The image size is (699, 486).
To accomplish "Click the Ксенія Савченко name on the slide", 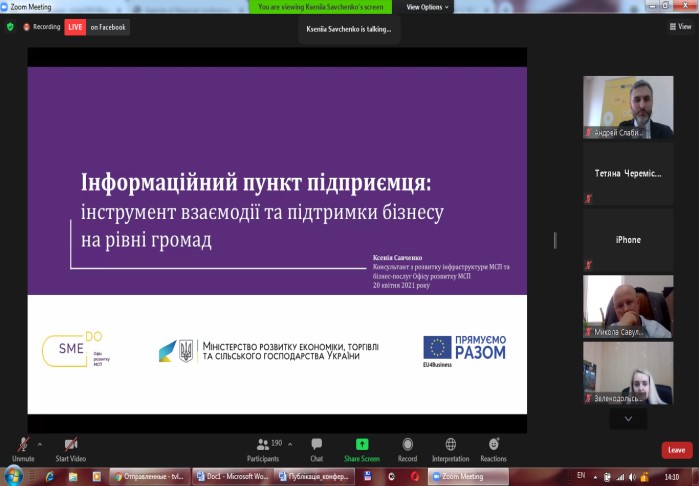I will pos(398,258).
